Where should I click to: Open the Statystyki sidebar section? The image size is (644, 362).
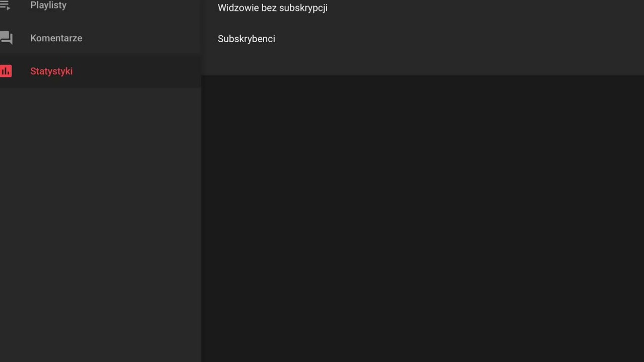pos(101,71)
